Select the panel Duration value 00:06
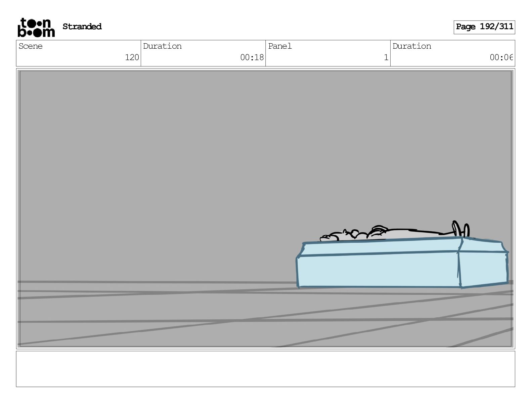Image resolution: width=532 pixels, height=411 pixels. pyautogui.click(x=501, y=57)
